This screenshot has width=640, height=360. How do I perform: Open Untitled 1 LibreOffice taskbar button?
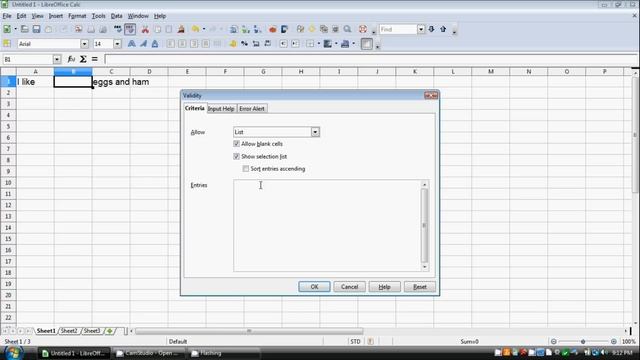[74, 353]
